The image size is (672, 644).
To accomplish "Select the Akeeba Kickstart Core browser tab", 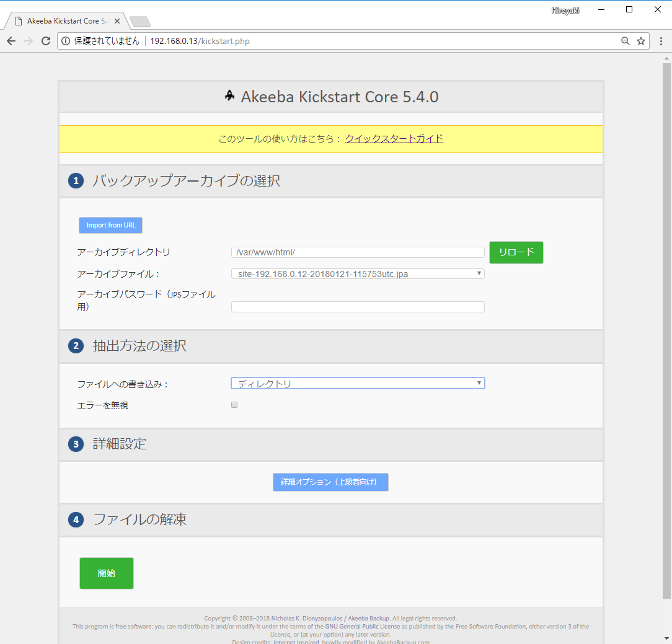I will pyautogui.click(x=66, y=21).
